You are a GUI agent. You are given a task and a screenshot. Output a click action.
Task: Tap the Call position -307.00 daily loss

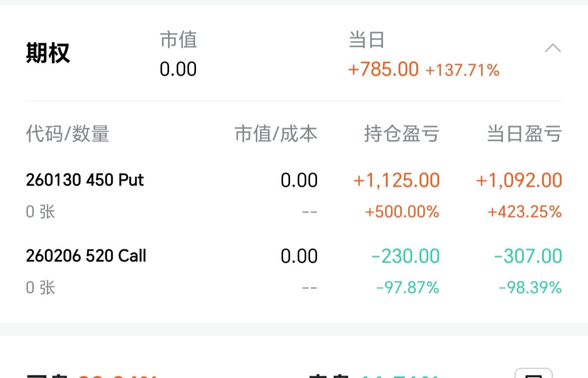pyautogui.click(x=528, y=256)
